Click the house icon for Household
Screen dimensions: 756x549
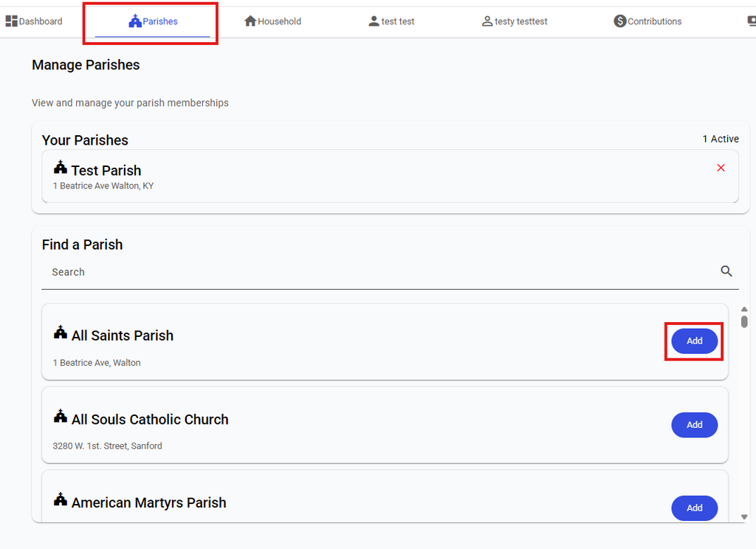[x=250, y=21]
